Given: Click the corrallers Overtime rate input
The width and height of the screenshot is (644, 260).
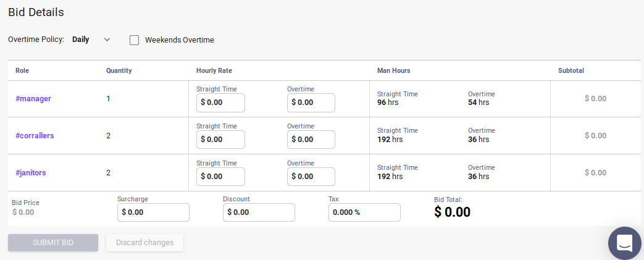Looking at the screenshot, I should tap(311, 140).
